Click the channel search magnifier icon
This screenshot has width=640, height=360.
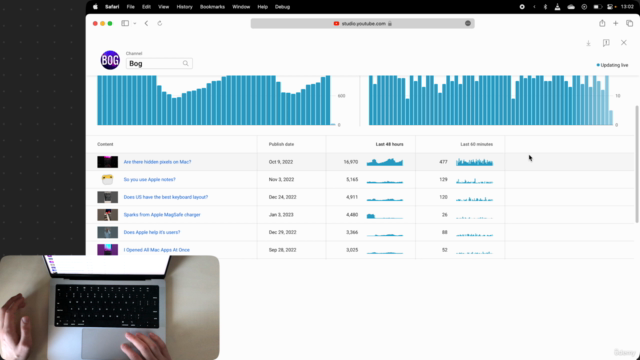click(x=186, y=63)
